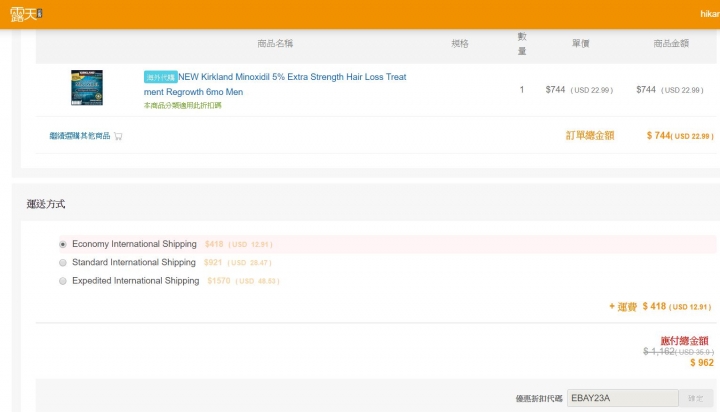Screen dimensions: 720x412
Task: Open the Kirkland Minoxidil product thumbnail
Action: 87,88
